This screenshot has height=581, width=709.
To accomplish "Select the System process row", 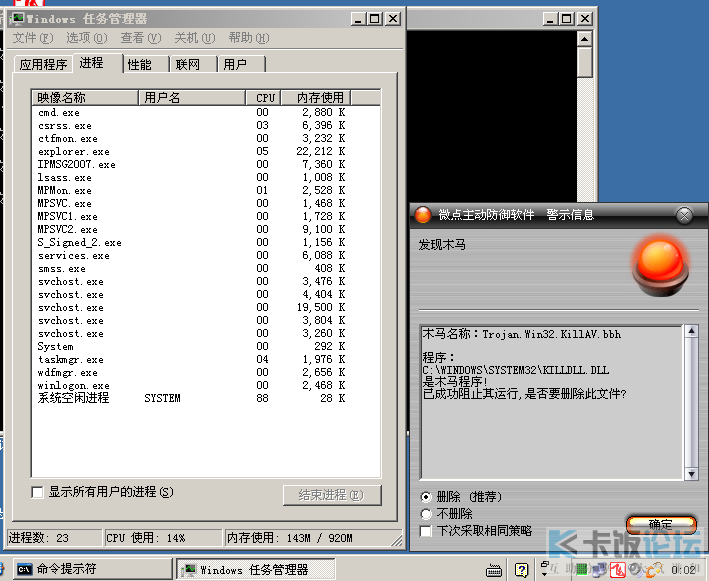I will tap(206, 347).
